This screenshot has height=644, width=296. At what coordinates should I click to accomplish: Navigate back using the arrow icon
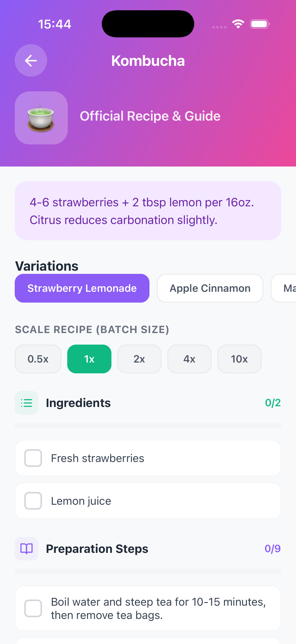pyautogui.click(x=30, y=60)
